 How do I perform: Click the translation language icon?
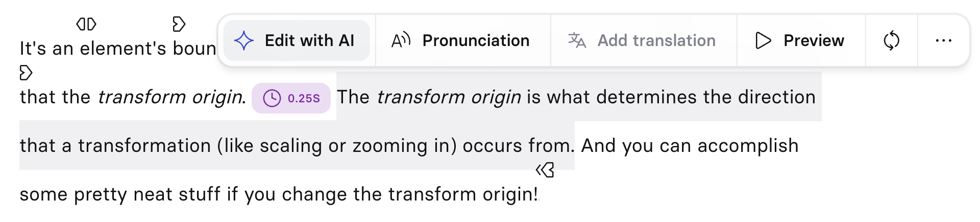click(x=577, y=40)
